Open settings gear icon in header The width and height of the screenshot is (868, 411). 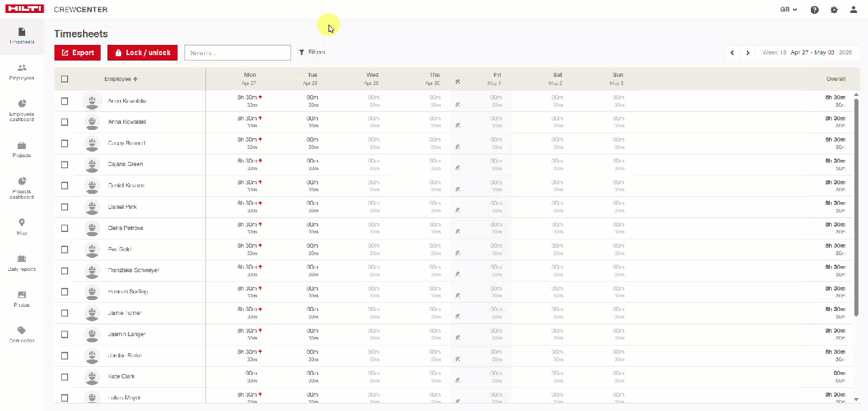pos(834,10)
